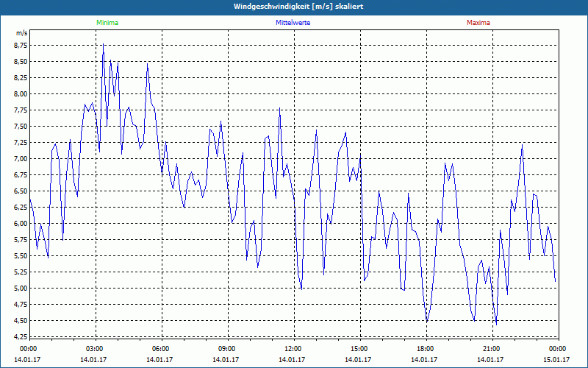
Task: Click the 7,25 y-axis value
Action: coord(21,142)
